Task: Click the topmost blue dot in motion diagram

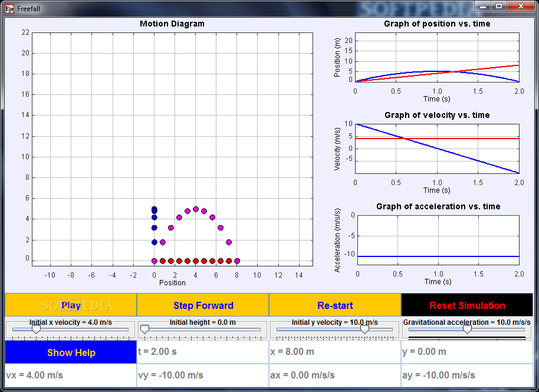Action: [155, 209]
